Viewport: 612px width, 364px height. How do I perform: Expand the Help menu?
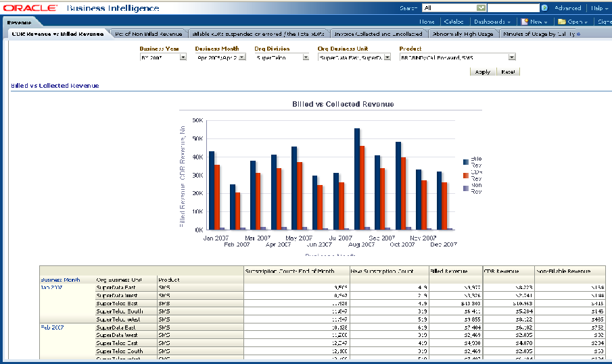pos(600,8)
